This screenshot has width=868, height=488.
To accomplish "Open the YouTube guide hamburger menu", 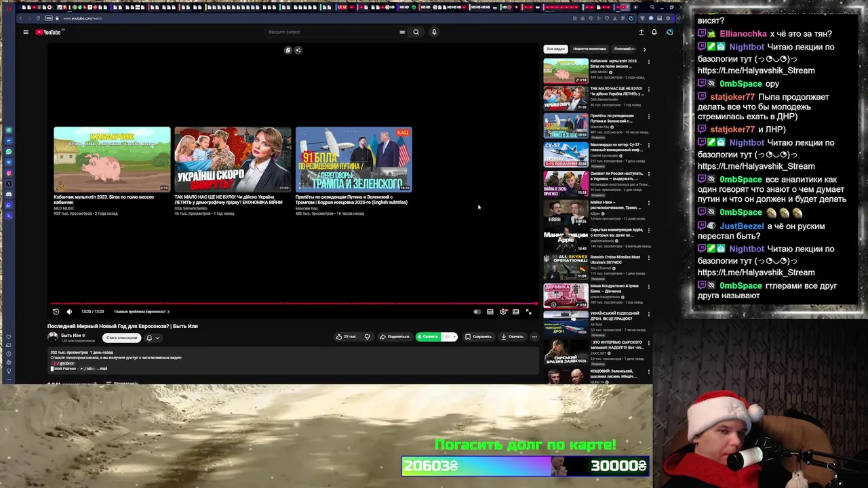I will click(x=26, y=32).
